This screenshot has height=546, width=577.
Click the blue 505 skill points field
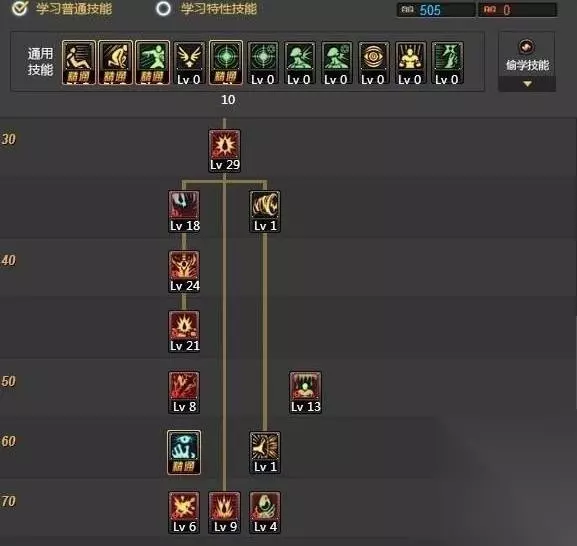436,10
